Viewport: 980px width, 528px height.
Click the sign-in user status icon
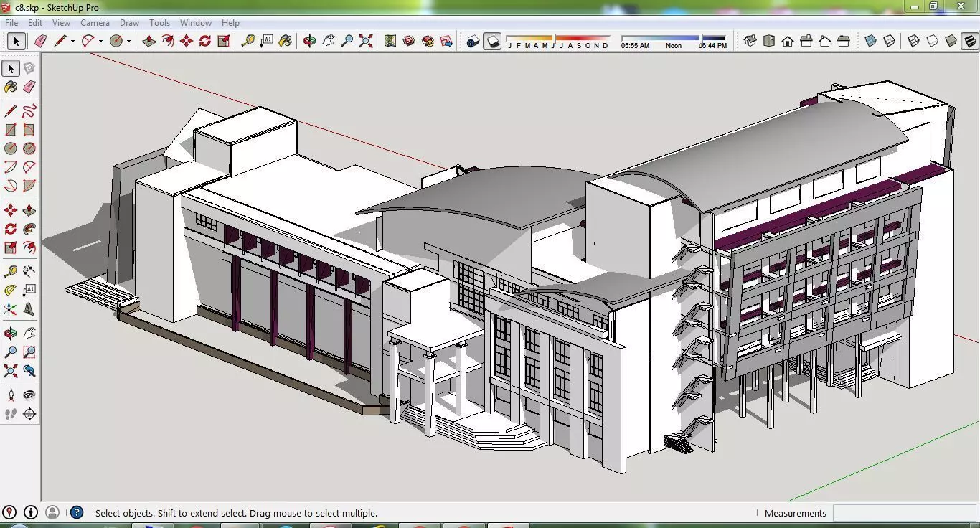[52, 512]
